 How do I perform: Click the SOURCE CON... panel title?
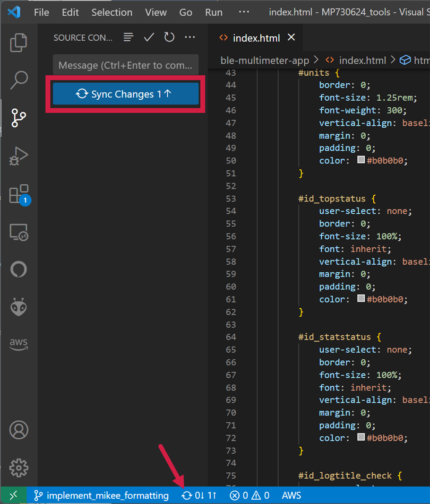point(83,38)
